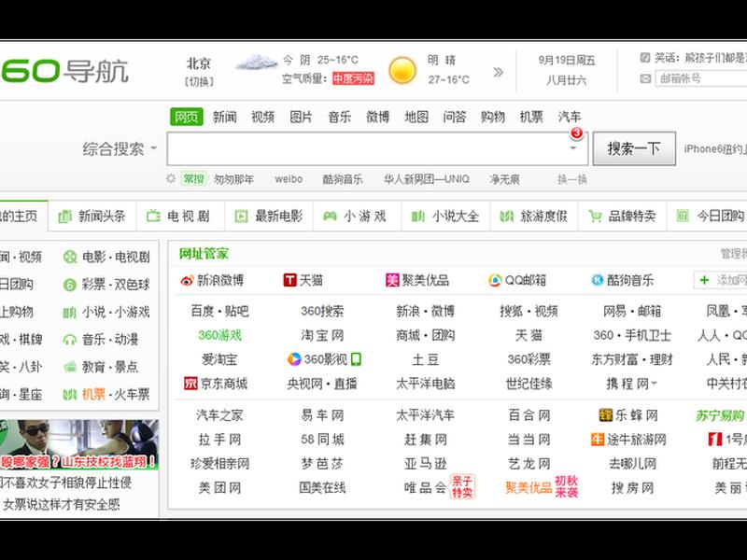Click the map icon of 旅游度假
Image resolution: width=747 pixels, height=560 pixels.
pos(506,217)
